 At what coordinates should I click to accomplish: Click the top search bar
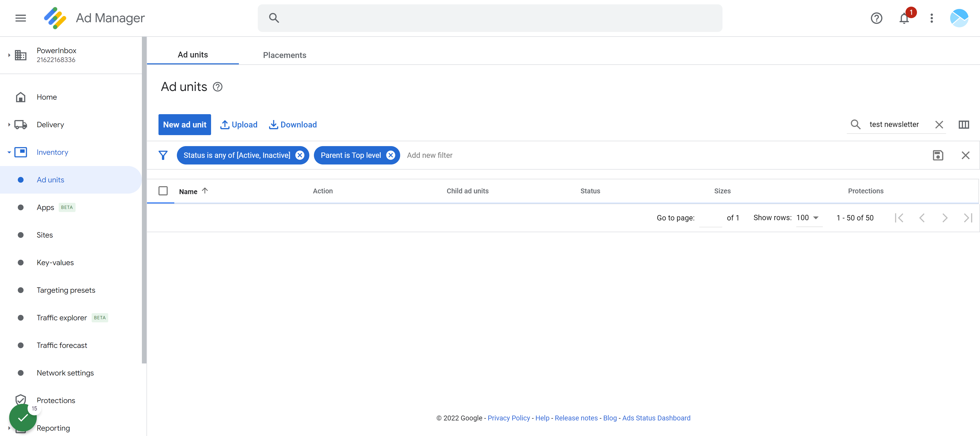point(490,18)
